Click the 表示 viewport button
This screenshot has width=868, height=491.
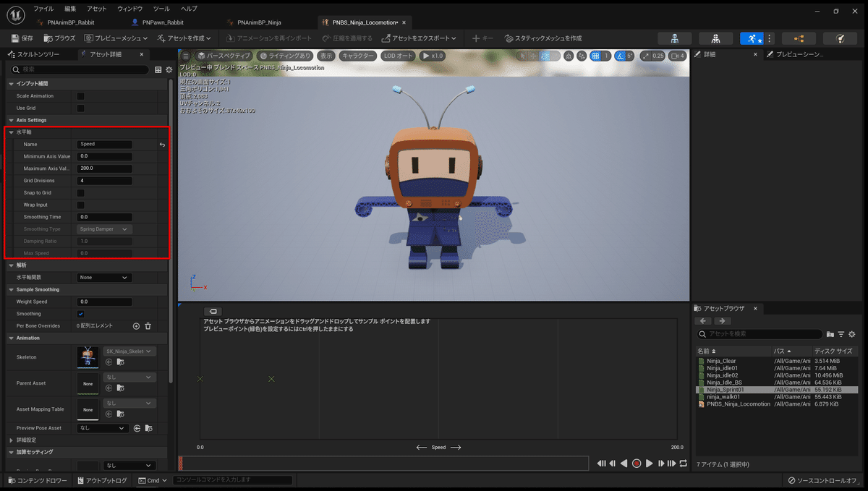(327, 56)
